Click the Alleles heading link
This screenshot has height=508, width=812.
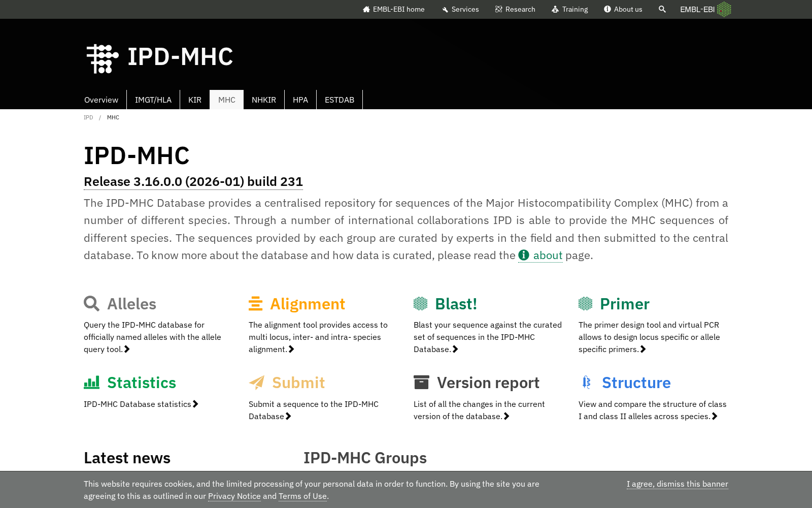tap(132, 304)
